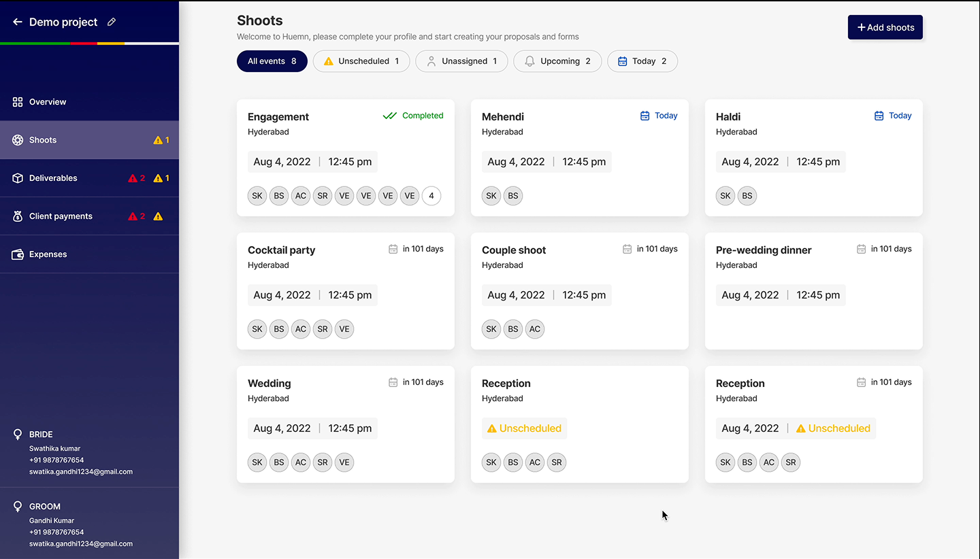Click the Unscheduled tag on the first Reception card
The image size is (980, 559).
(x=524, y=428)
